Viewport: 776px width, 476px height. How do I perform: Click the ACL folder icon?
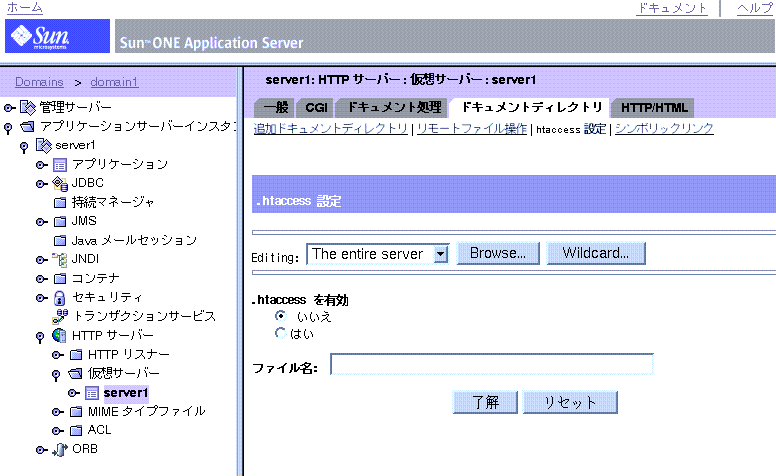(76, 430)
